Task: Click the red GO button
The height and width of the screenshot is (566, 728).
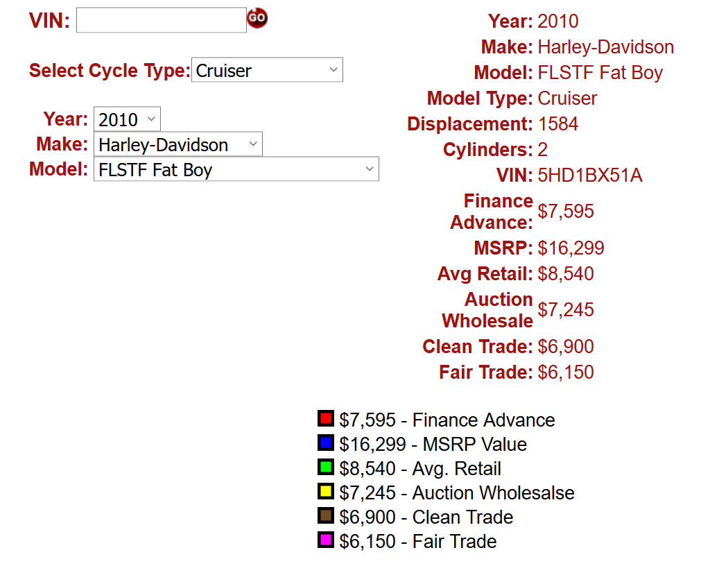Action: tap(257, 18)
